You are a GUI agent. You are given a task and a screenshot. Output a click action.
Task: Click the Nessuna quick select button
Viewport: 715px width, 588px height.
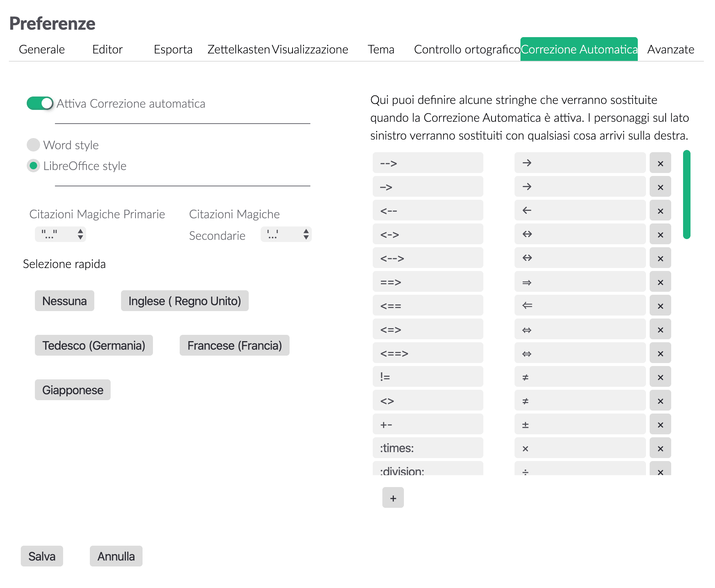click(x=65, y=301)
